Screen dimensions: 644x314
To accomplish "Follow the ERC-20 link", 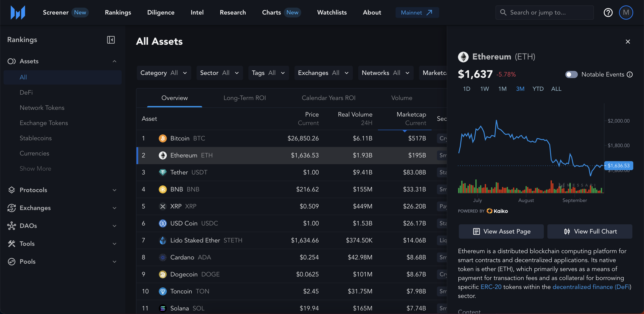I will point(491,287).
